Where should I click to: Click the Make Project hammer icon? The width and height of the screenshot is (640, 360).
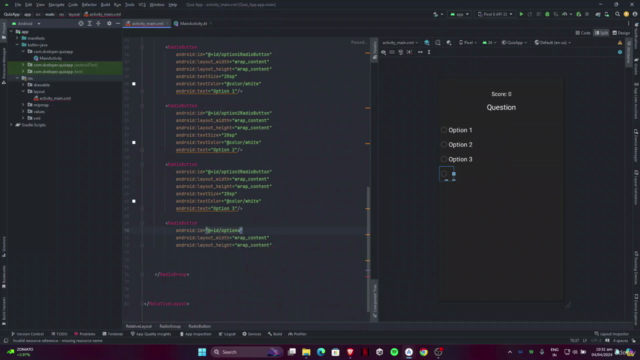click(x=436, y=14)
